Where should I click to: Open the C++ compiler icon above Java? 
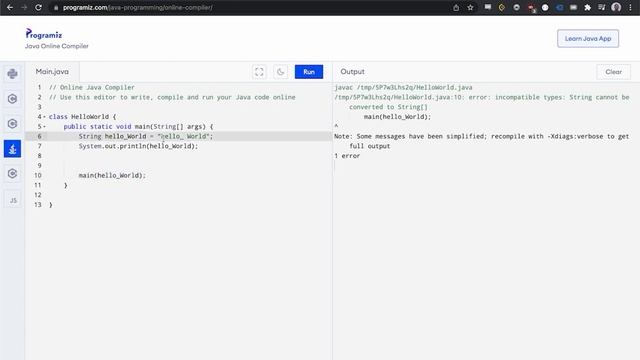[x=12, y=124]
